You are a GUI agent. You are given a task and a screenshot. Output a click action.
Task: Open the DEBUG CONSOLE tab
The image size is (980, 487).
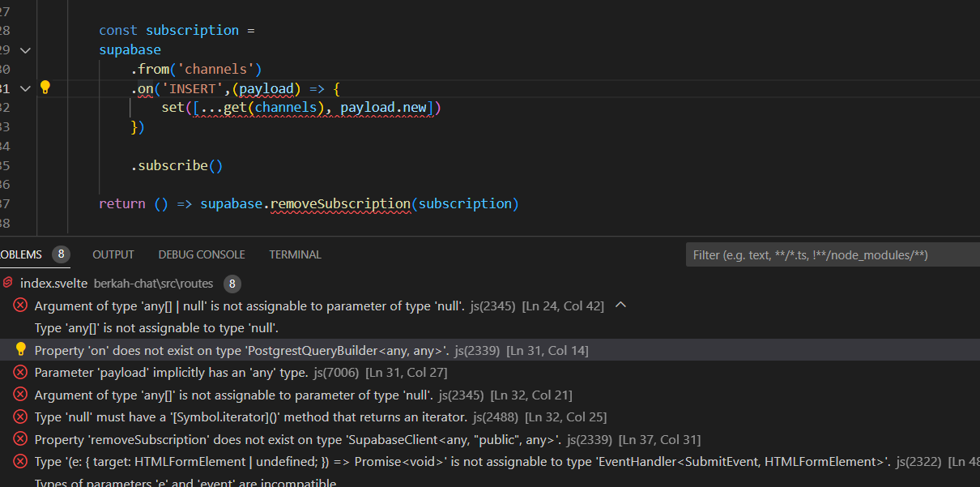202,254
